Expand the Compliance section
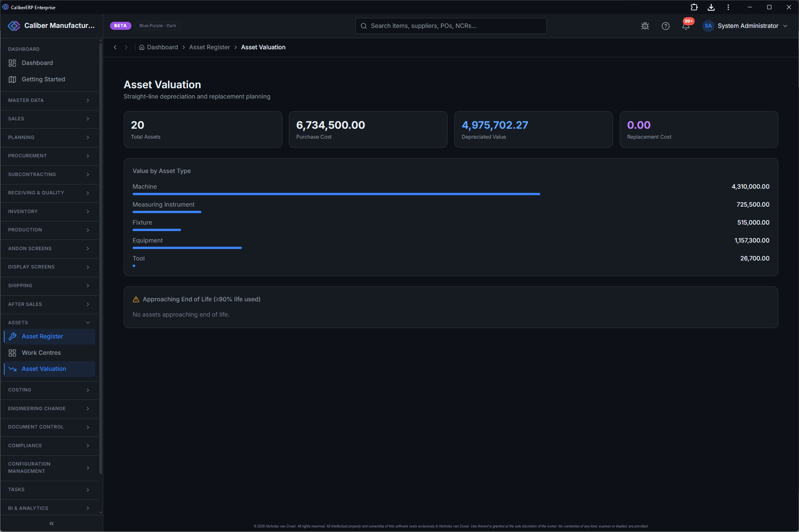This screenshot has width=799, height=532. pyautogui.click(x=49, y=446)
